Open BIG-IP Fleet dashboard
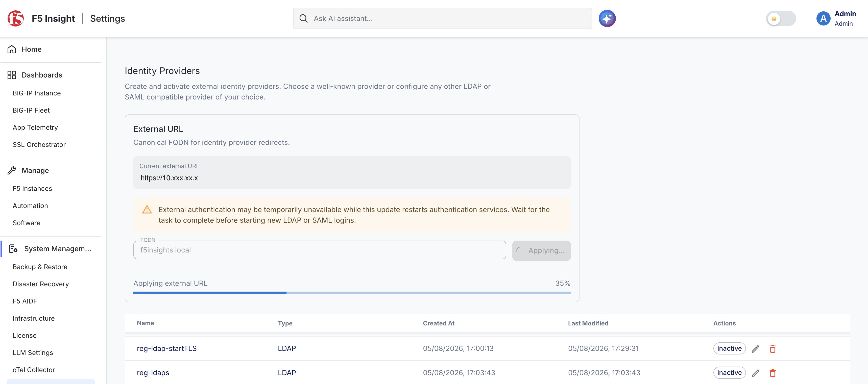 click(31, 110)
